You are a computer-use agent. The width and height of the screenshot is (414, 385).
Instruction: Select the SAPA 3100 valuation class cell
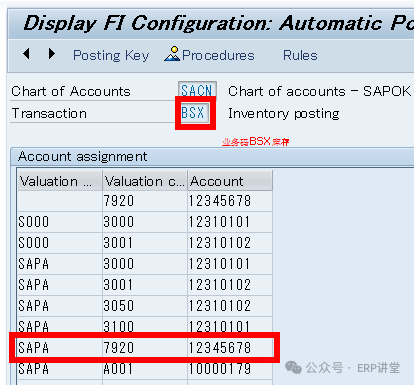tap(145, 327)
